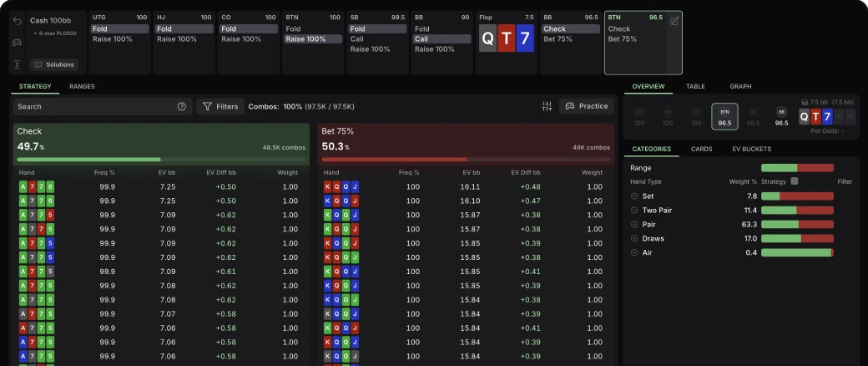
Task: Click the Set strategy color bar
Action: pyautogui.click(x=797, y=196)
